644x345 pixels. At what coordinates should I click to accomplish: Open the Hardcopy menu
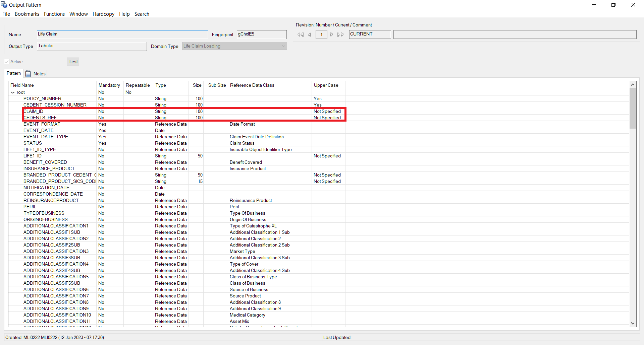(103, 14)
